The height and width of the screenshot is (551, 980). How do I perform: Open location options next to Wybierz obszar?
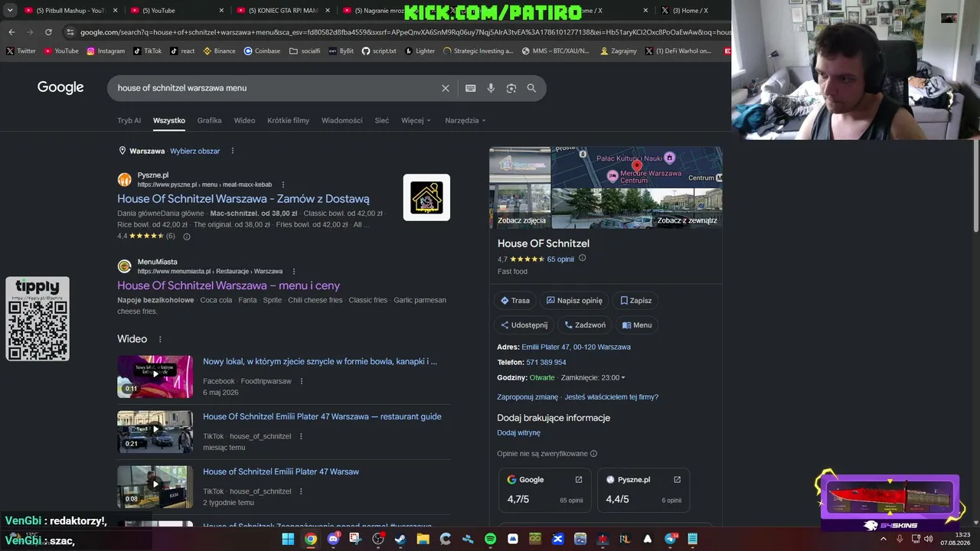click(233, 151)
